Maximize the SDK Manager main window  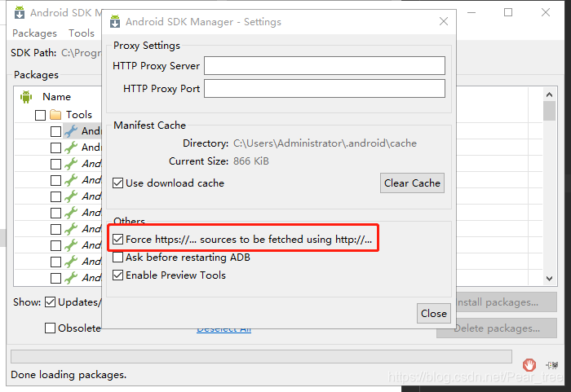(x=508, y=12)
